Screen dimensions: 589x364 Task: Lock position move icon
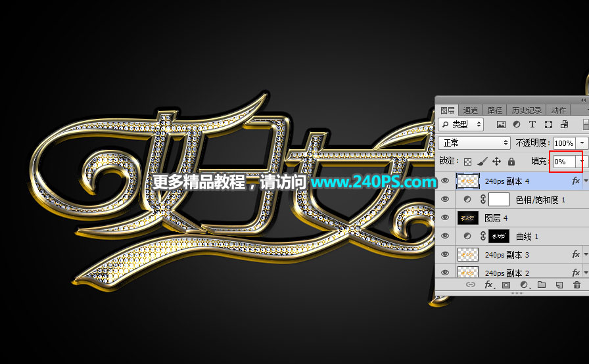coord(496,162)
